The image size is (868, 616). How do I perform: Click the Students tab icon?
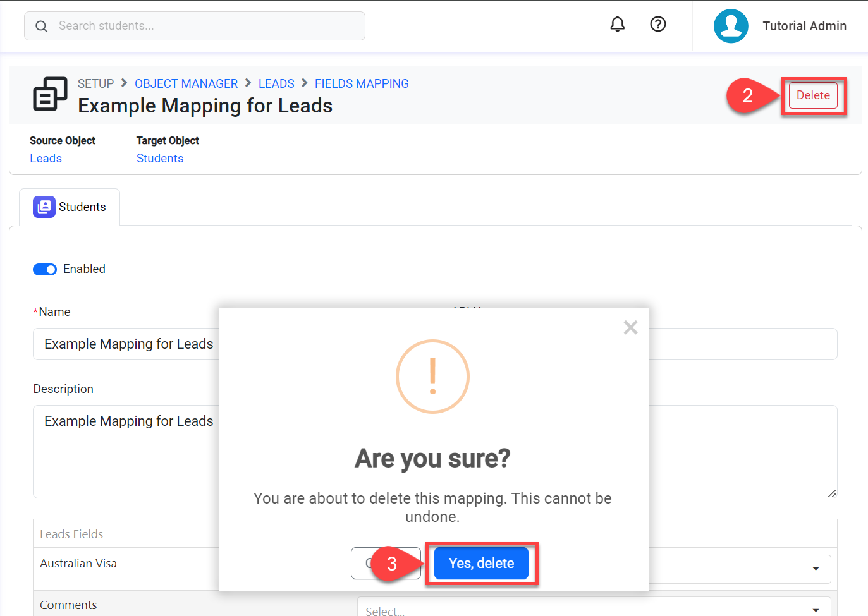44,207
